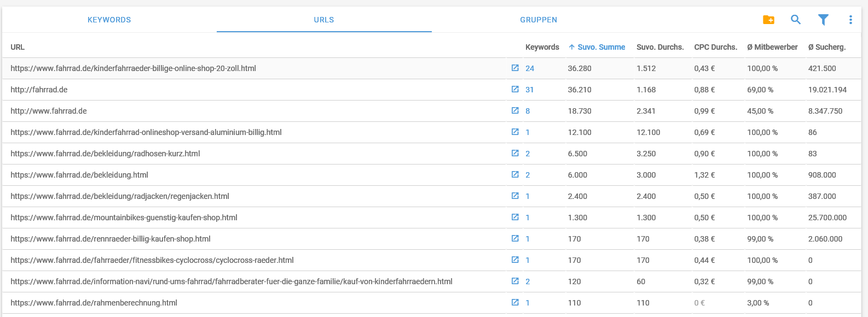Viewport: 868px width, 317px height.
Task: Select the URLS tab
Action: 324,20
